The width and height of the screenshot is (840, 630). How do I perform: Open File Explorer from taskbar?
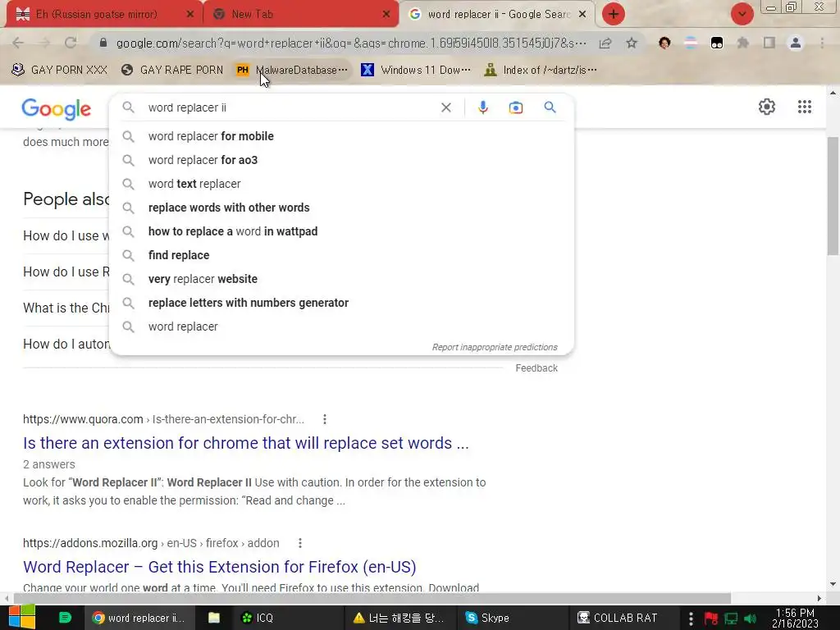point(214,618)
